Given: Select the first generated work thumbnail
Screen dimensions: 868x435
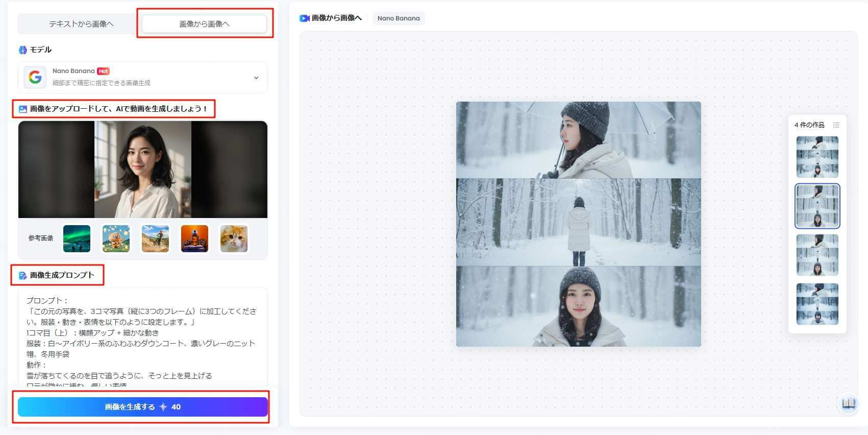Looking at the screenshot, I should (817, 157).
